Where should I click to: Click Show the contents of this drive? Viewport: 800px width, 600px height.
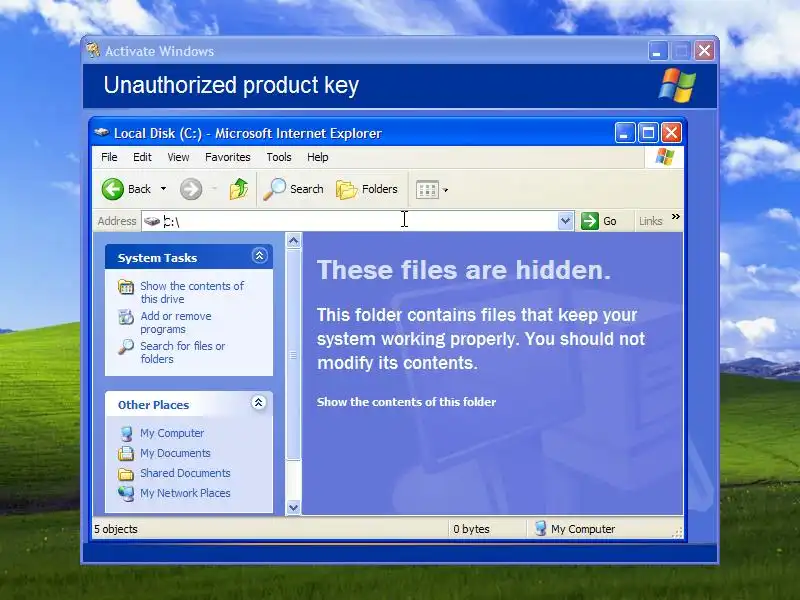tap(192, 292)
